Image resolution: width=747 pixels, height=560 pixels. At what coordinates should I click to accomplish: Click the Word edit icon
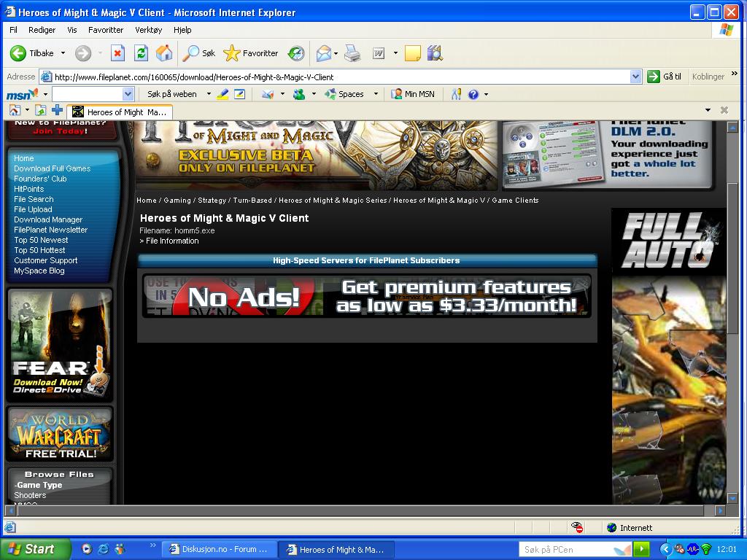[x=379, y=53]
